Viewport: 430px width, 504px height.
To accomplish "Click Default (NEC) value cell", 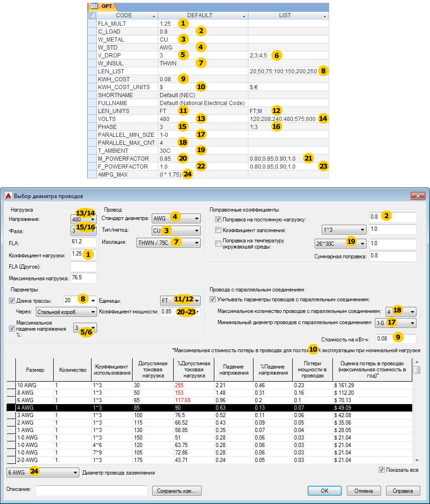I will coord(203,95).
